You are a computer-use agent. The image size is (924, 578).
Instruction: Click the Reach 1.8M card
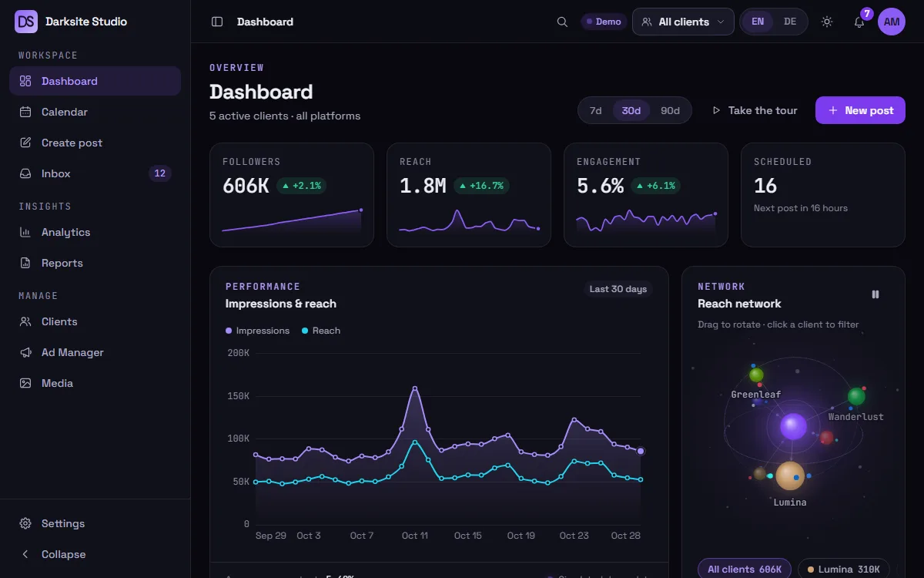[469, 195]
